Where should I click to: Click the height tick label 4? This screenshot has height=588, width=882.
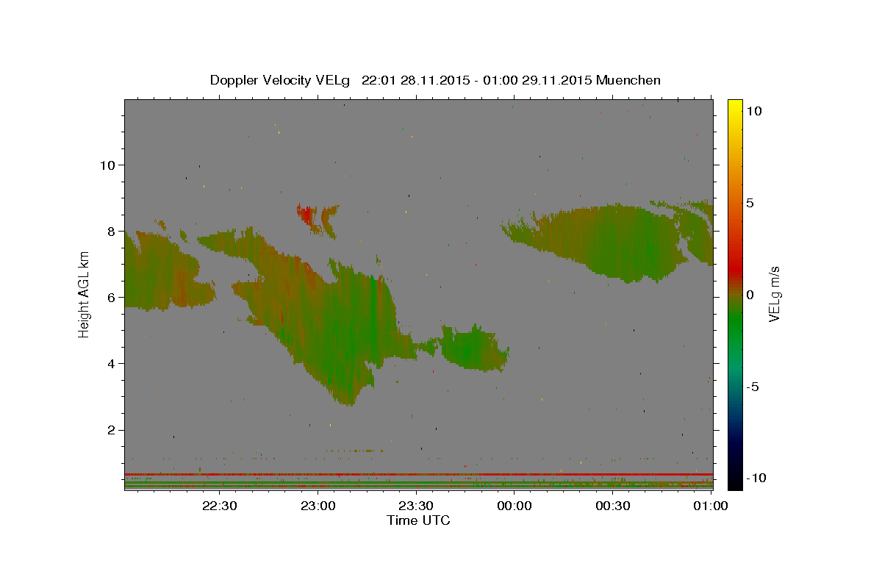pyautogui.click(x=111, y=363)
